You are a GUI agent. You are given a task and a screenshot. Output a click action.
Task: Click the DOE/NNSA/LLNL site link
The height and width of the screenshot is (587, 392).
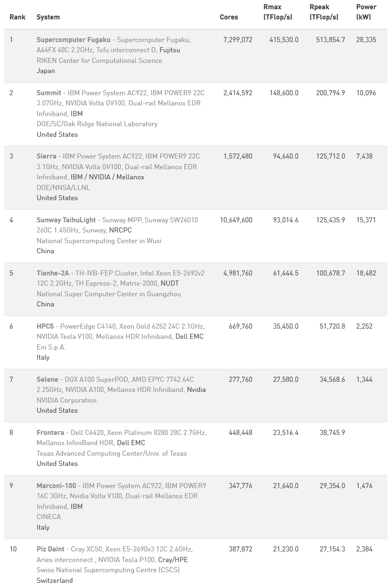[x=64, y=188]
